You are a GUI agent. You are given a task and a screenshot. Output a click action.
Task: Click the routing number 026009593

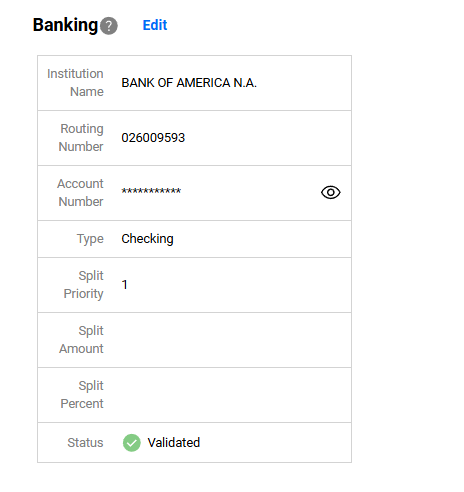153,138
